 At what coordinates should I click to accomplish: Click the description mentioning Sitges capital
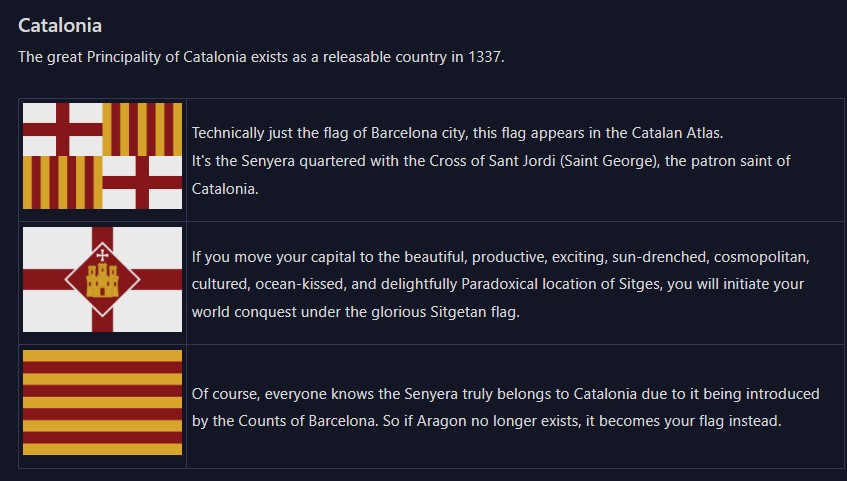pyautogui.click(x=501, y=284)
